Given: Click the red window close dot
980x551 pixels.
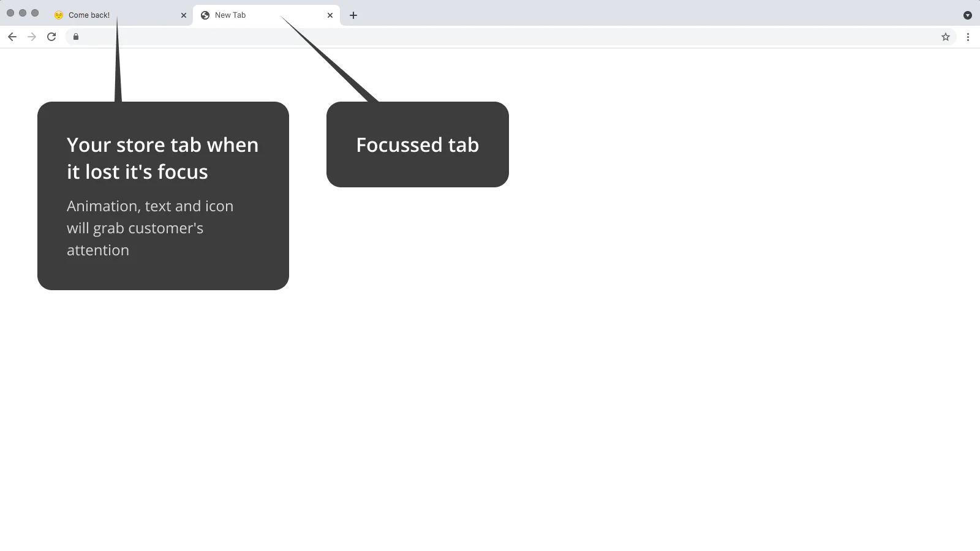Looking at the screenshot, I should point(10,13).
